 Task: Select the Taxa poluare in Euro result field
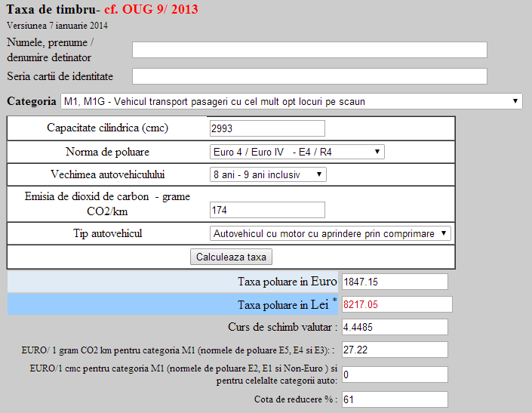pyautogui.click(x=395, y=282)
